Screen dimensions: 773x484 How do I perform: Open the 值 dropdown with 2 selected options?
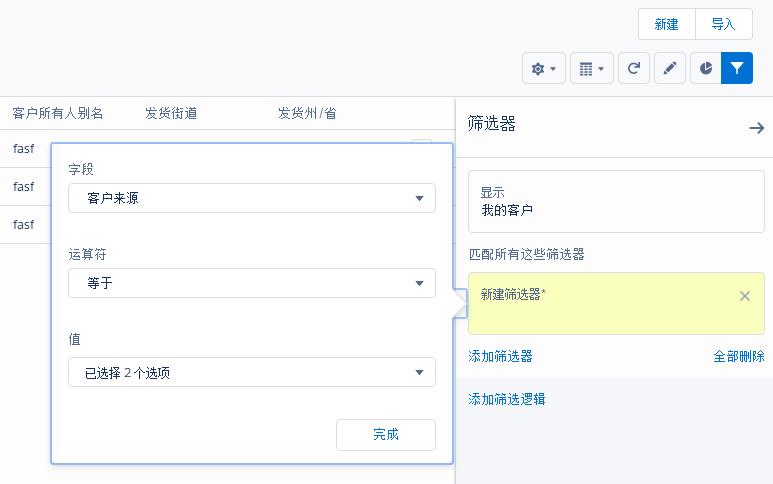(252, 372)
